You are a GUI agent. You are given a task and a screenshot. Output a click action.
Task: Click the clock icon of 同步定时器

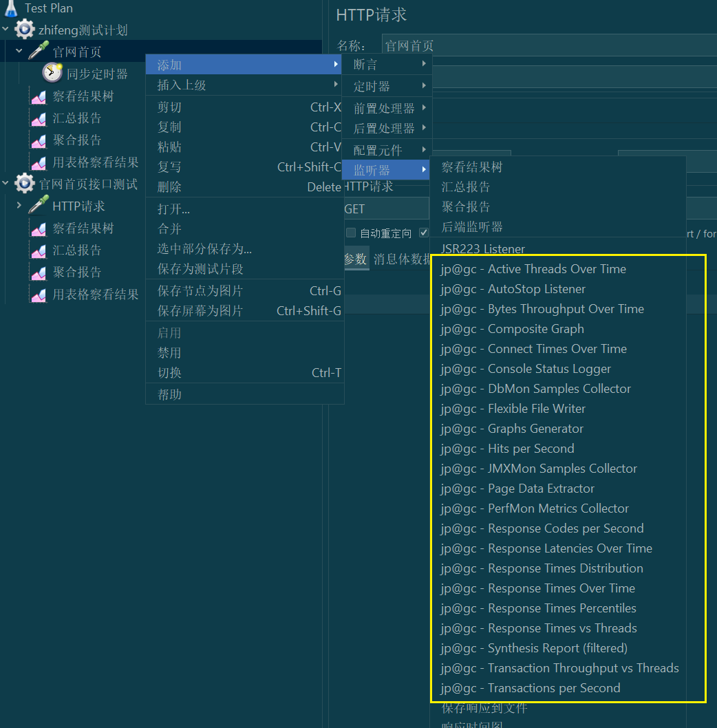click(52, 73)
